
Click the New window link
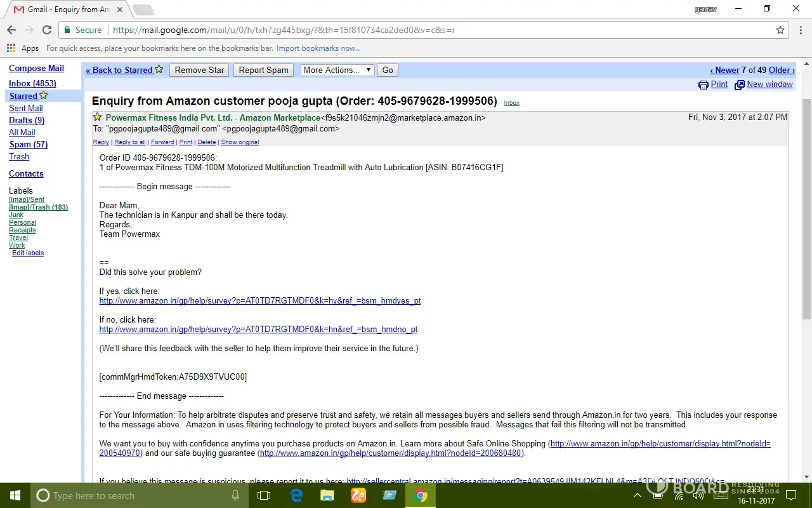[769, 84]
